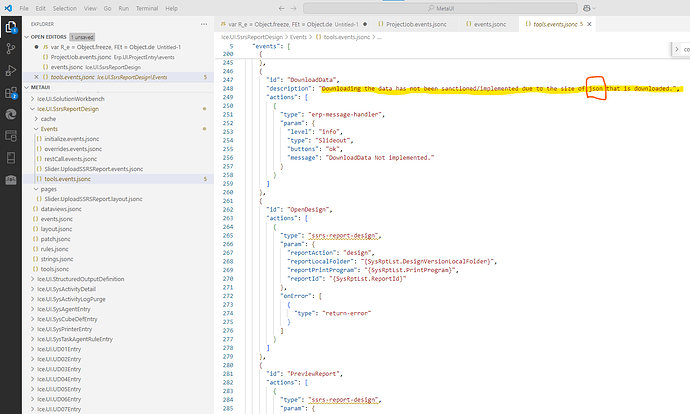The image size is (690, 414).
Task: Click the VS Code logo icon
Action: (x=8, y=8)
